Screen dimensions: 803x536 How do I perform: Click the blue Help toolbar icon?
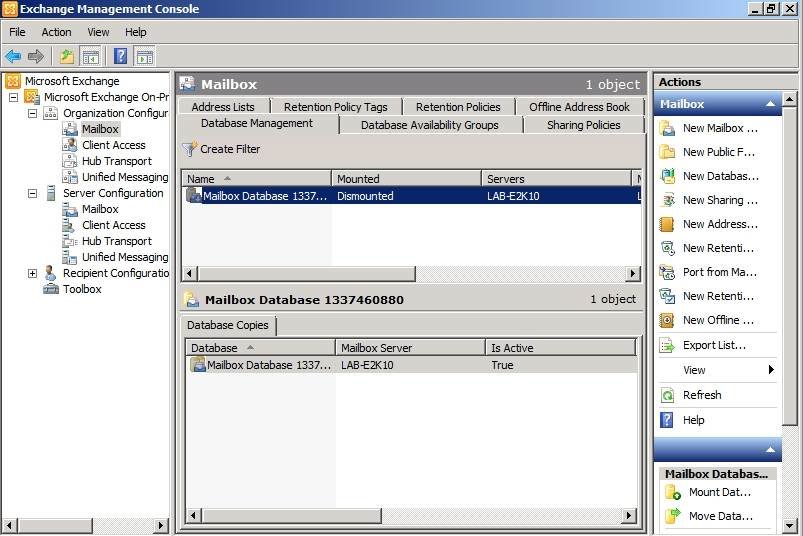pyautogui.click(x=120, y=56)
